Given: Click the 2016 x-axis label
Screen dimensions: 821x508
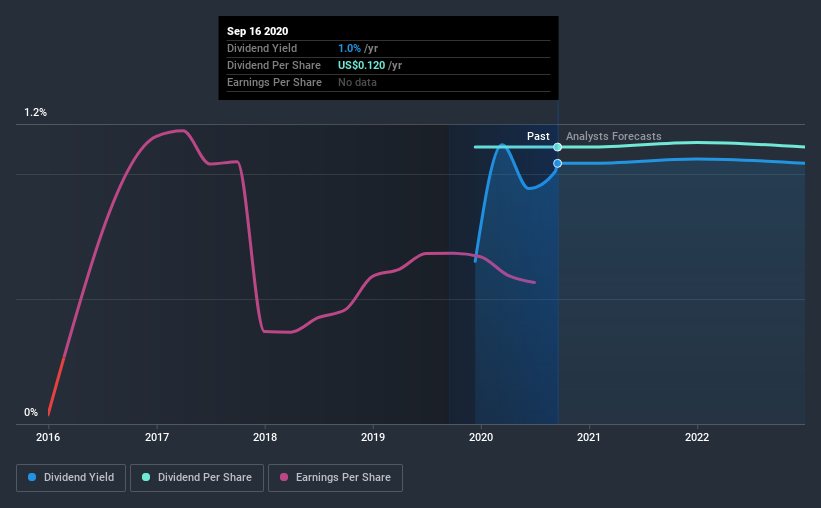Looking at the screenshot, I should click(x=48, y=437).
